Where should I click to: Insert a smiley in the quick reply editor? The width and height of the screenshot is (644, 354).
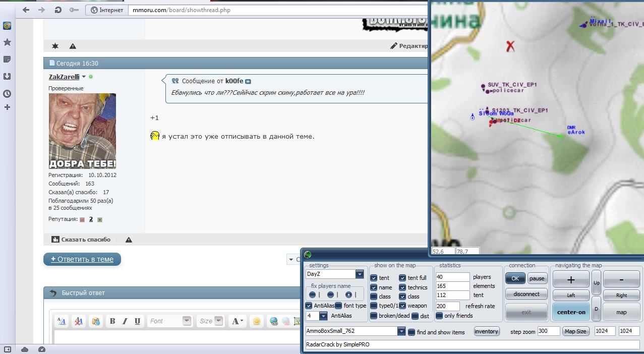(257, 321)
